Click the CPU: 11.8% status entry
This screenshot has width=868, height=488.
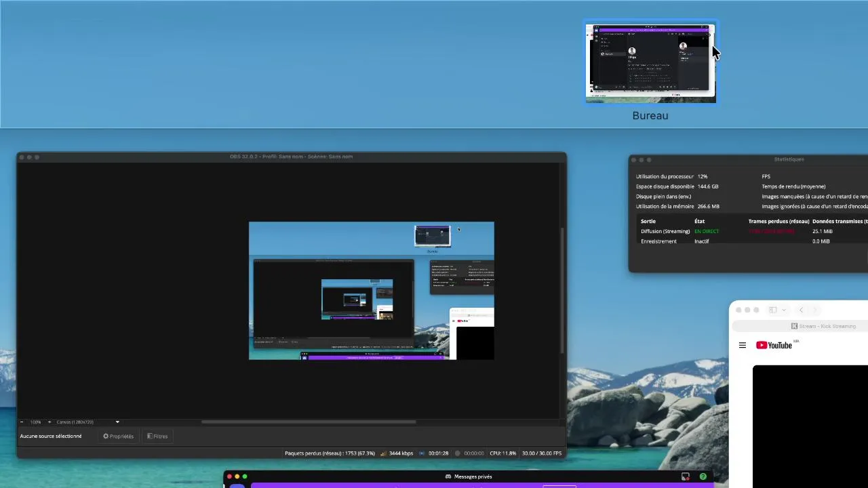(x=503, y=453)
